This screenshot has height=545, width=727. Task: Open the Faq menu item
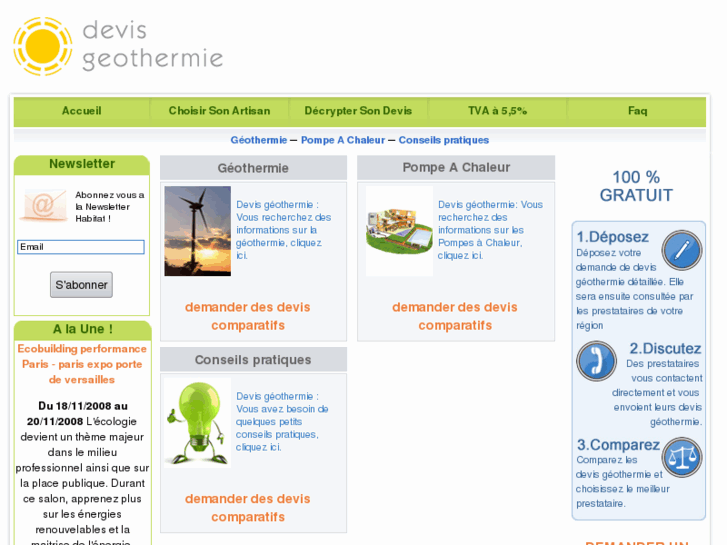click(637, 111)
